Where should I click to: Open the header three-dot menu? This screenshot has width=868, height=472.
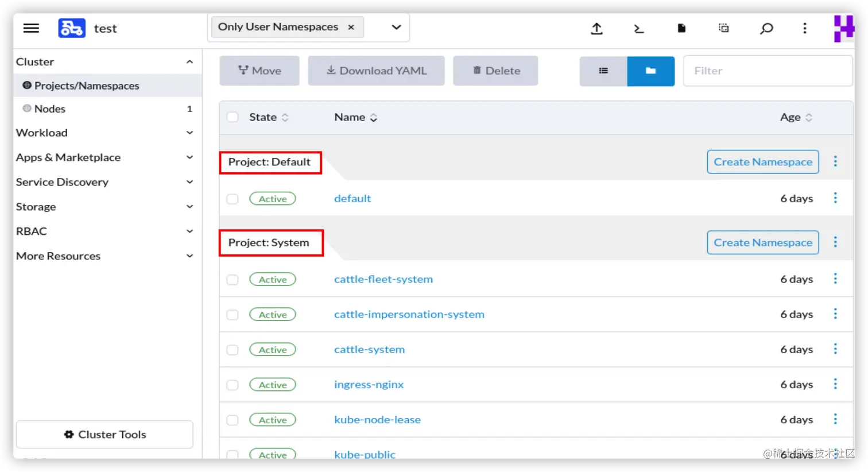click(805, 28)
